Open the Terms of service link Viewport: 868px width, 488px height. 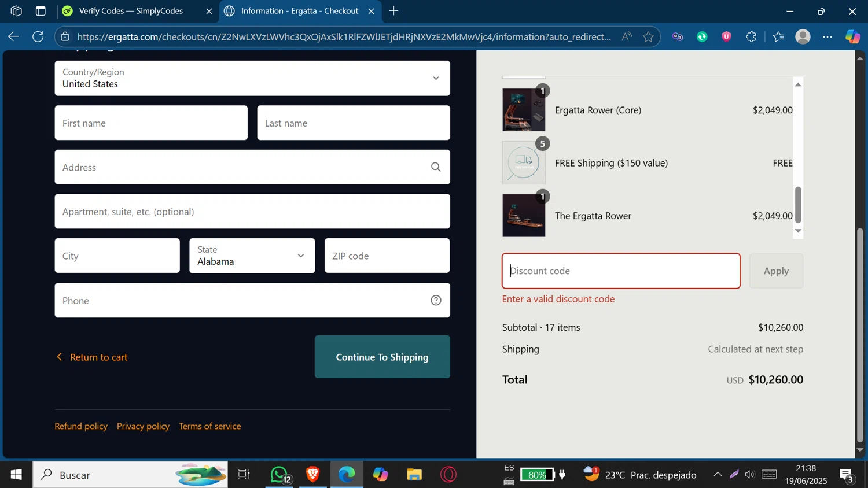(209, 426)
